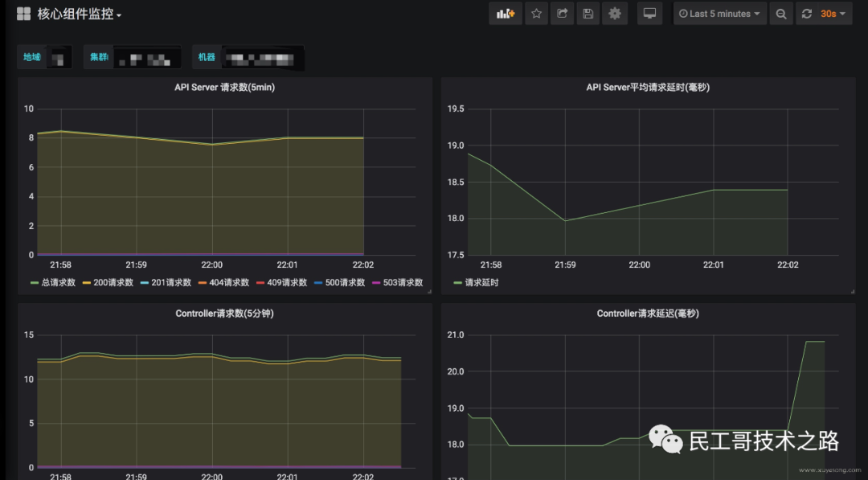Click the add panel icon
The height and width of the screenshot is (480, 868).
click(x=506, y=14)
